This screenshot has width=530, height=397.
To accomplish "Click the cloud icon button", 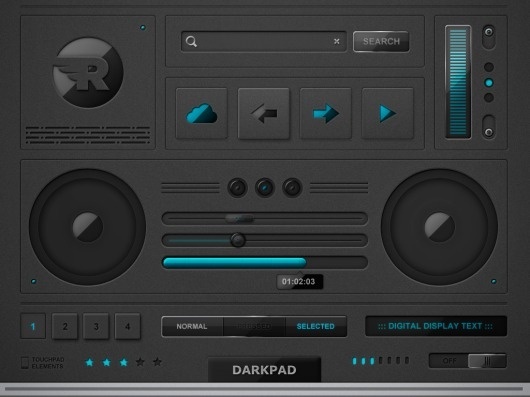I will coord(201,113).
